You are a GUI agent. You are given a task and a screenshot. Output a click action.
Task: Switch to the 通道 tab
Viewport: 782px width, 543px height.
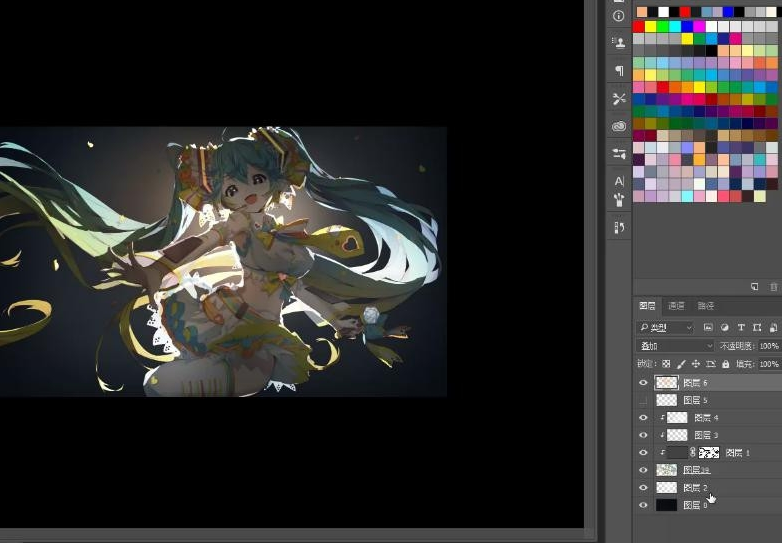tap(676, 306)
